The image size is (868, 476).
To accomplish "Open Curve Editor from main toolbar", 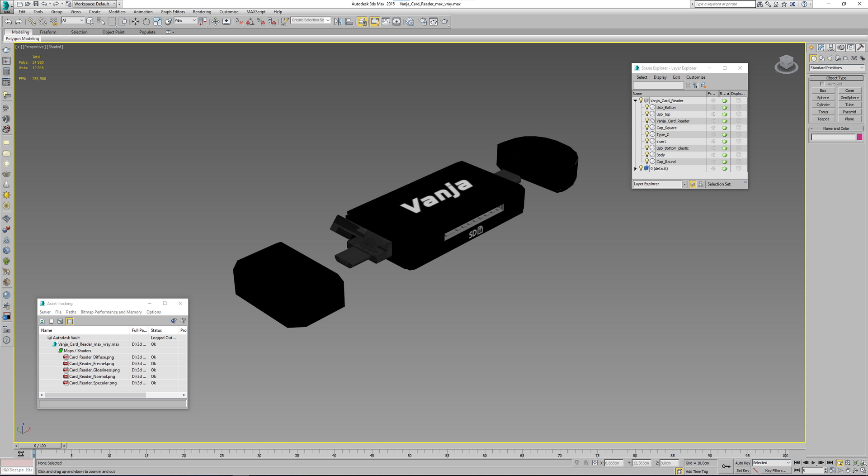I will (386, 21).
